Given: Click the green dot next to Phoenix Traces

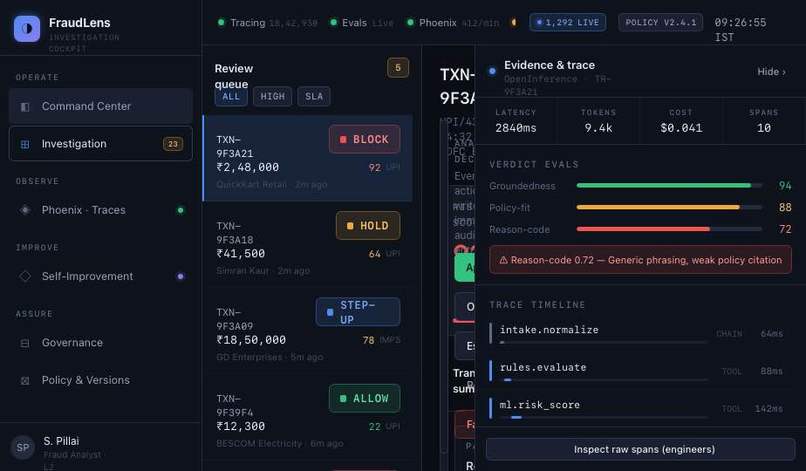Looking at the screenshot, I should point(180,210).
